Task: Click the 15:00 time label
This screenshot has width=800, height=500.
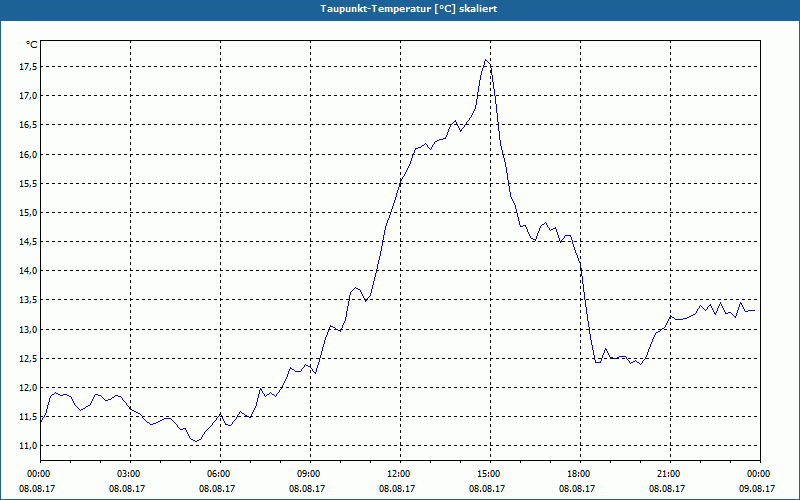Action: coord(490,474)
